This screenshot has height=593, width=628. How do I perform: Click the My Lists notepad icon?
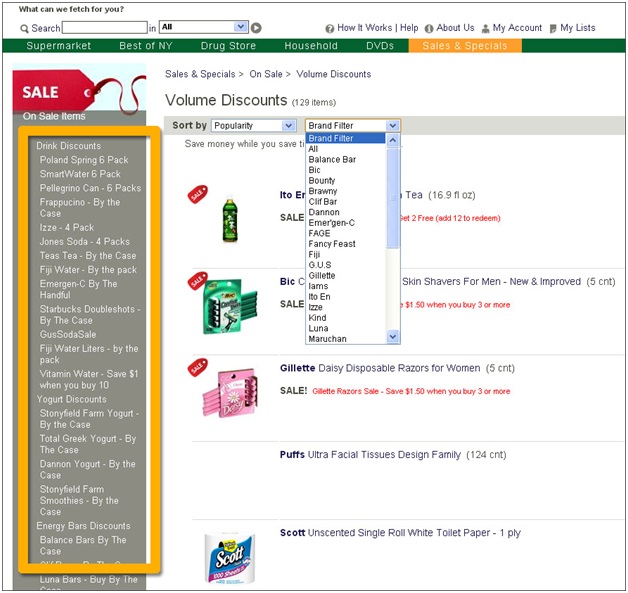tap(553, 28)
